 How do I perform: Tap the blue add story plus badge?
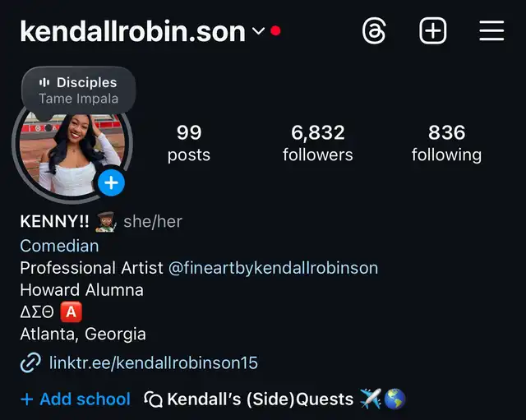112,182
